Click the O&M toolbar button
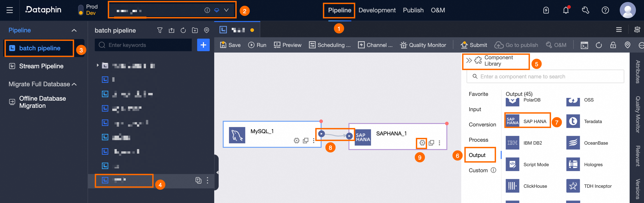 coord(556,45)
